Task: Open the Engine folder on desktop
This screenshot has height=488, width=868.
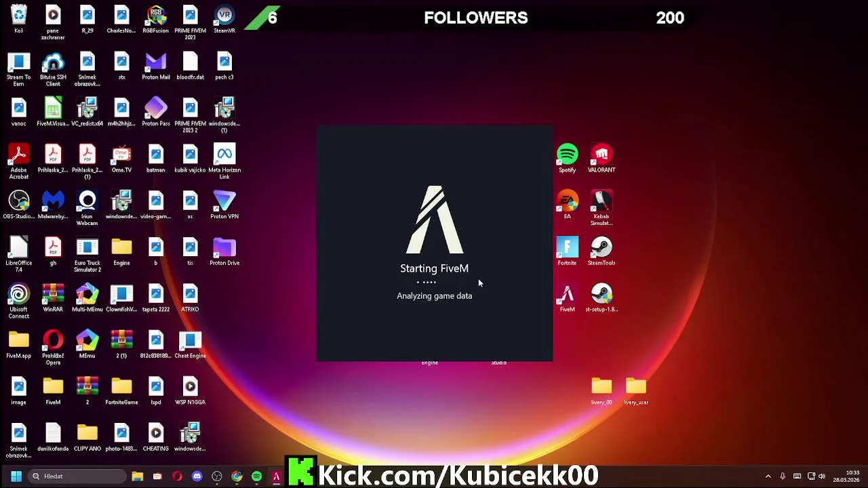Action: point(121,251)
